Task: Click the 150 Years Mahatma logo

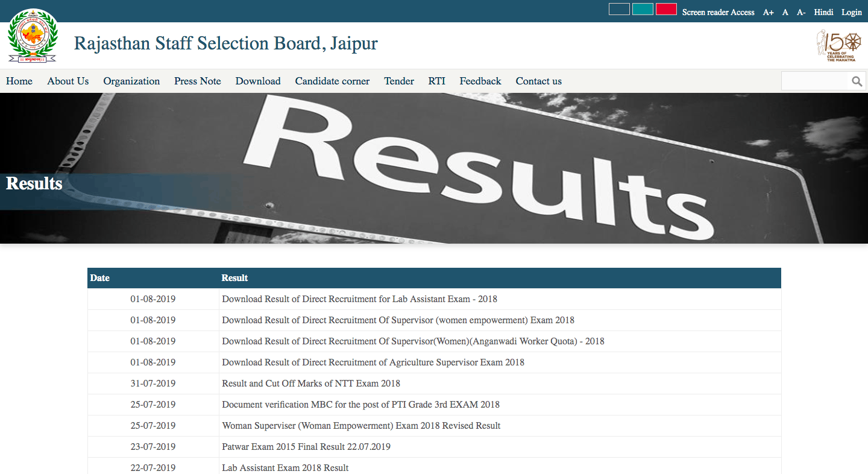Action: 838,45
